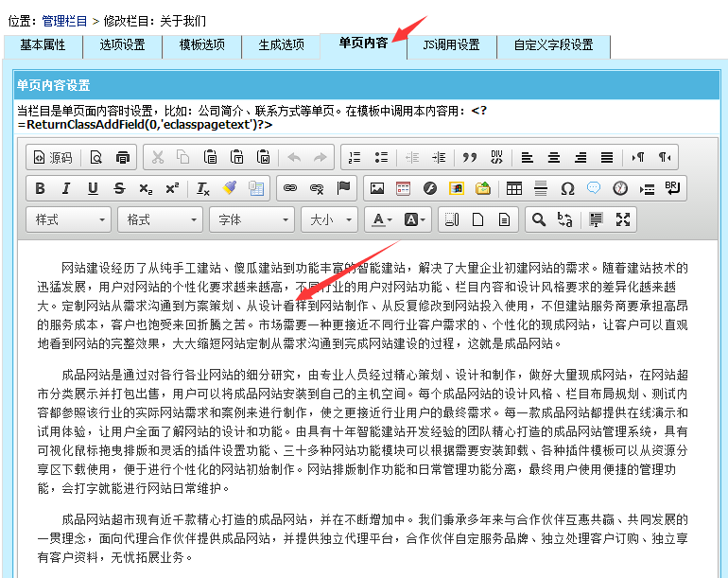Insert a video media file
The width and height of the screenshot is (728, 578).
457,188
